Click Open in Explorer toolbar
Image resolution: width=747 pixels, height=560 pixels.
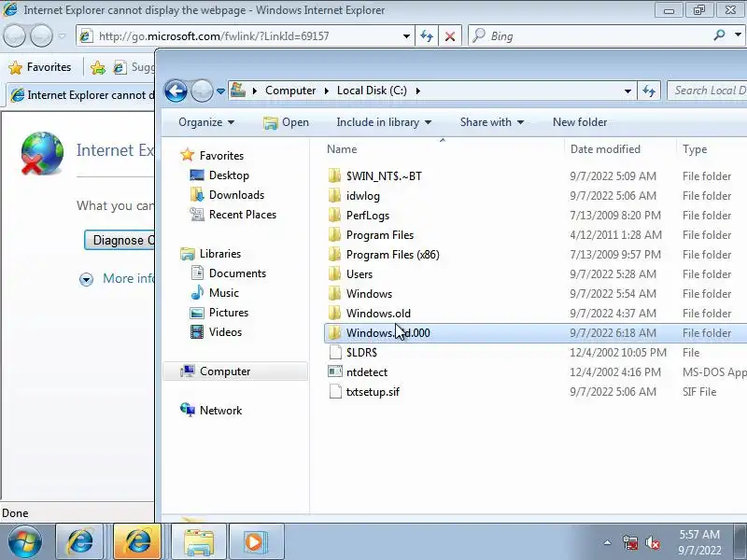pos(287,122)
